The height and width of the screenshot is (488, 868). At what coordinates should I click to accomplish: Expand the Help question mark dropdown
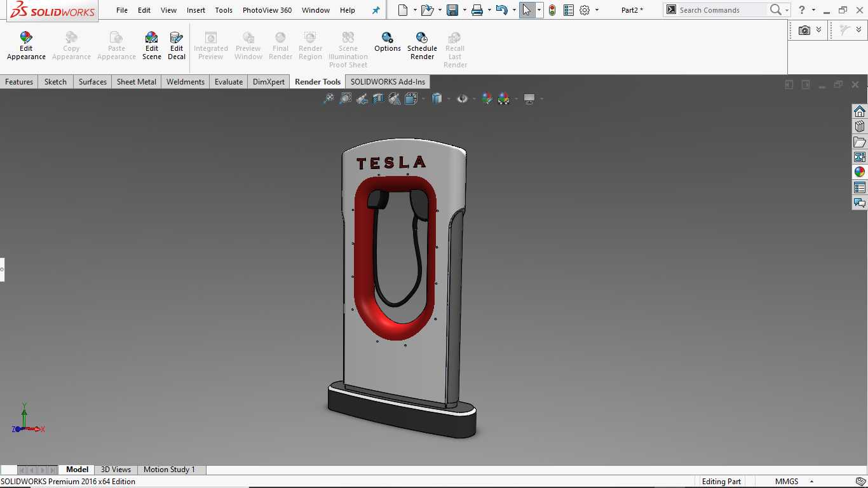tap(813, 10)
